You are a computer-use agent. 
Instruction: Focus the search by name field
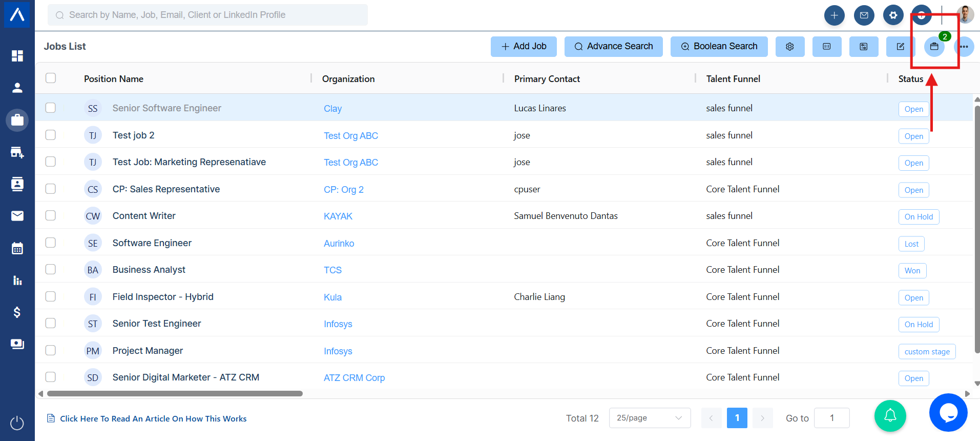click(207, 15)
